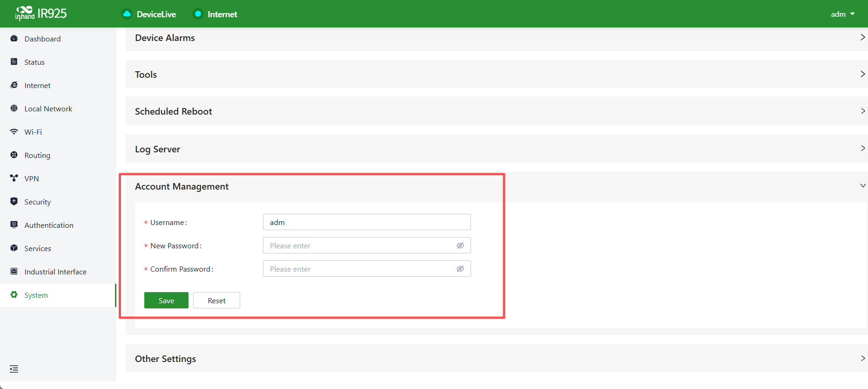Click the Security shield icon
The image size is (868, 389).
[14, 202]
